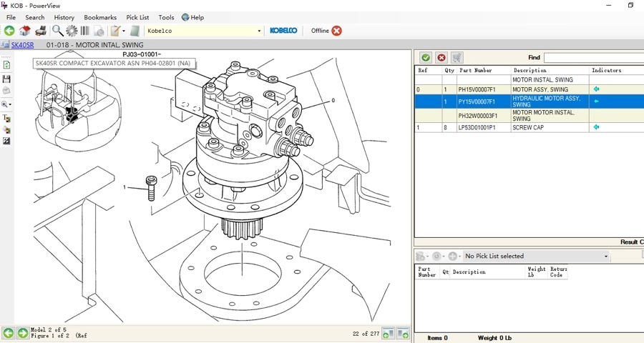
Task: Select the PH32W00003F1 MOTOR MOTOR INSTAL row
Action: point(530,115)
